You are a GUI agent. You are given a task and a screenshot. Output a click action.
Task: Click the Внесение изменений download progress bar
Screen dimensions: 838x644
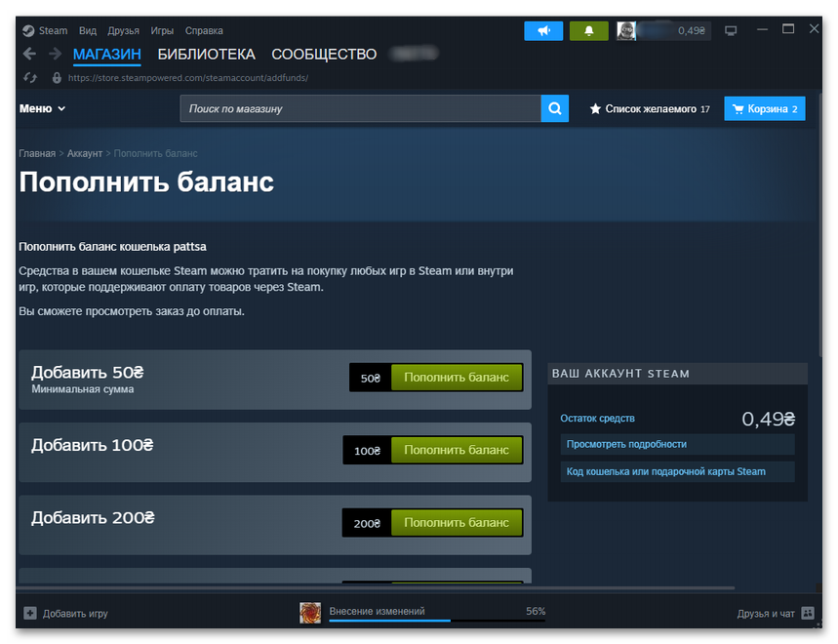[437, 620]
